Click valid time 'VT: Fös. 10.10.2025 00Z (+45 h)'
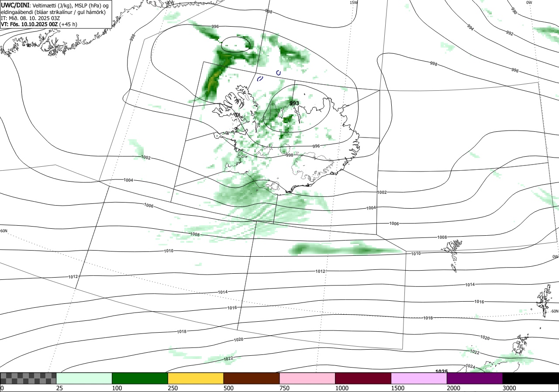559x392 pixels. click(x=39, y=24)
